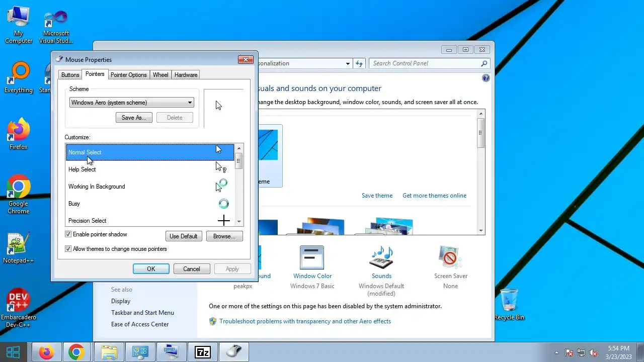Viewport: 644px width, 362px height.
Task: Open Taskbar and Start Menu link
Action: (x=142, y=313)
